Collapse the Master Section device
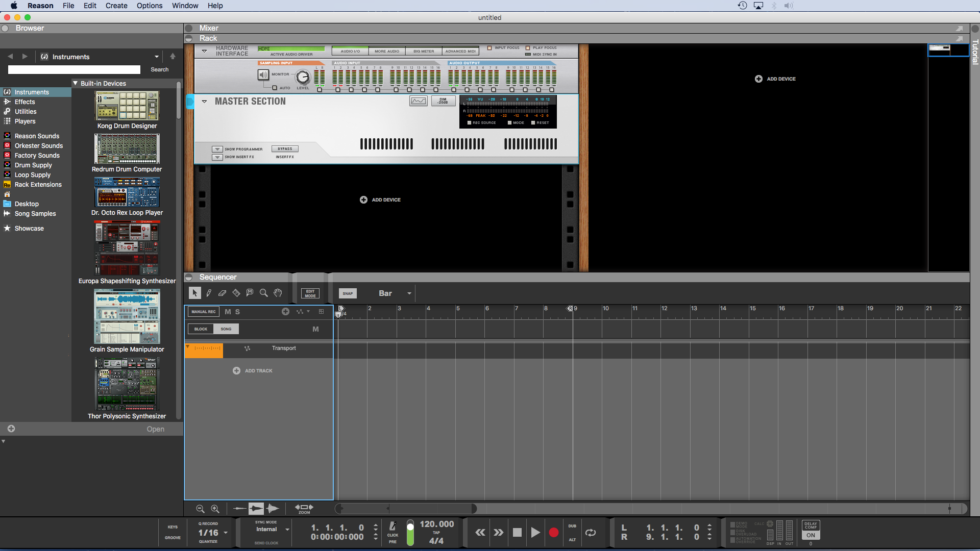This screenshot has width=980, height=551. [204, 102]
